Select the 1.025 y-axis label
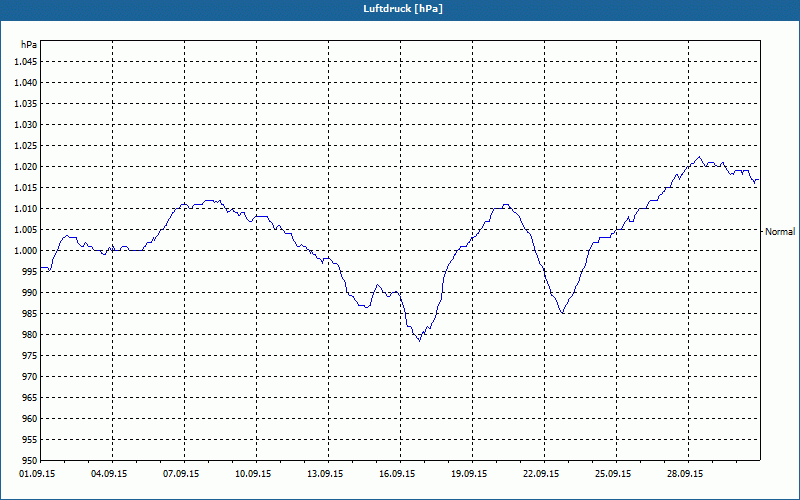800x500 pixels. tap(26, 146)
